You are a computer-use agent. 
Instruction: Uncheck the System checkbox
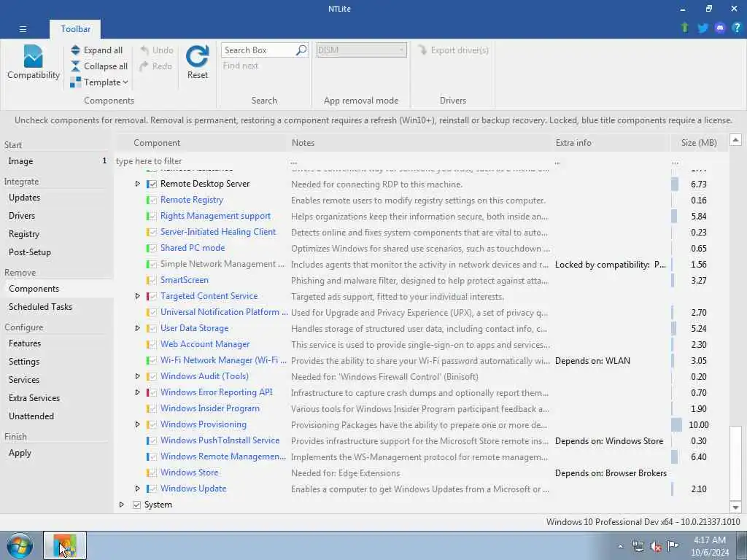point(136,505)
